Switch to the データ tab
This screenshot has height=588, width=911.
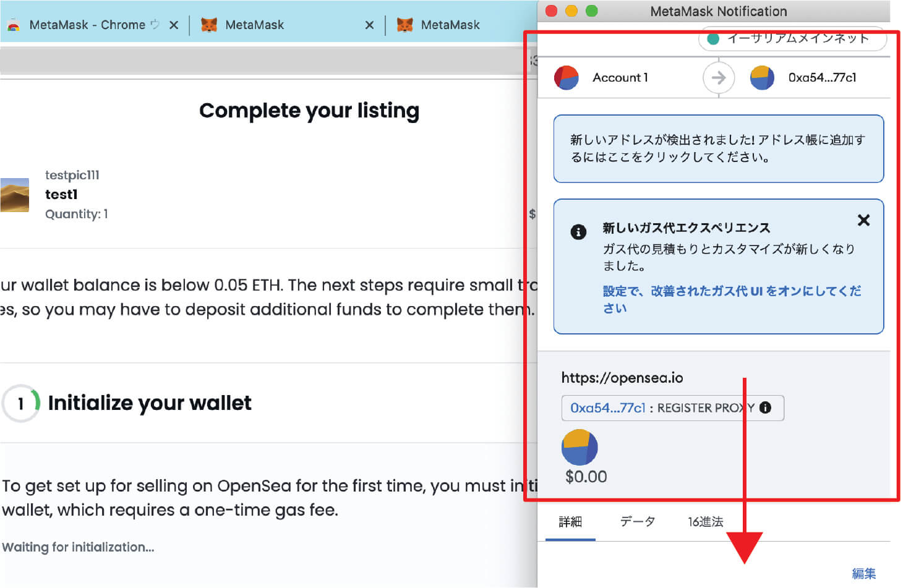tap(637, 522)
